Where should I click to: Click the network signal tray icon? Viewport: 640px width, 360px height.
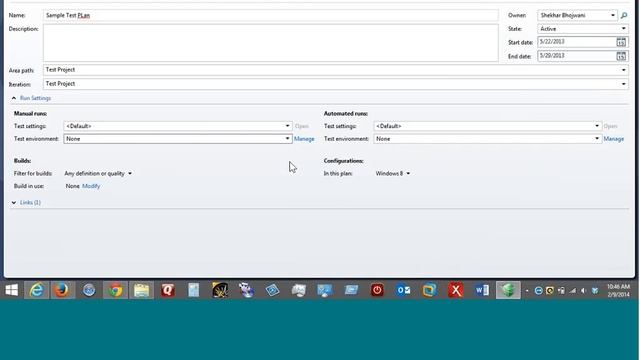[573, 291]
